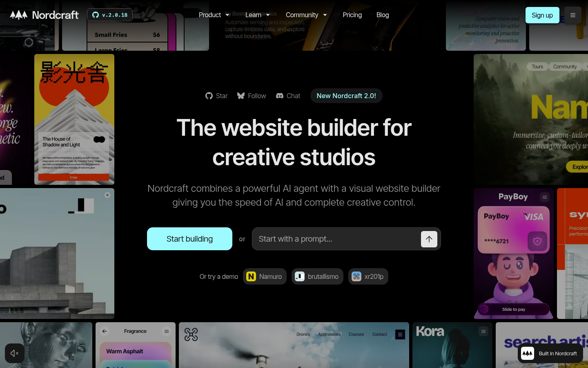The width and height of the screenshot is (588, 368).
Task: Click the Start building button
Action: coord(189,239)
